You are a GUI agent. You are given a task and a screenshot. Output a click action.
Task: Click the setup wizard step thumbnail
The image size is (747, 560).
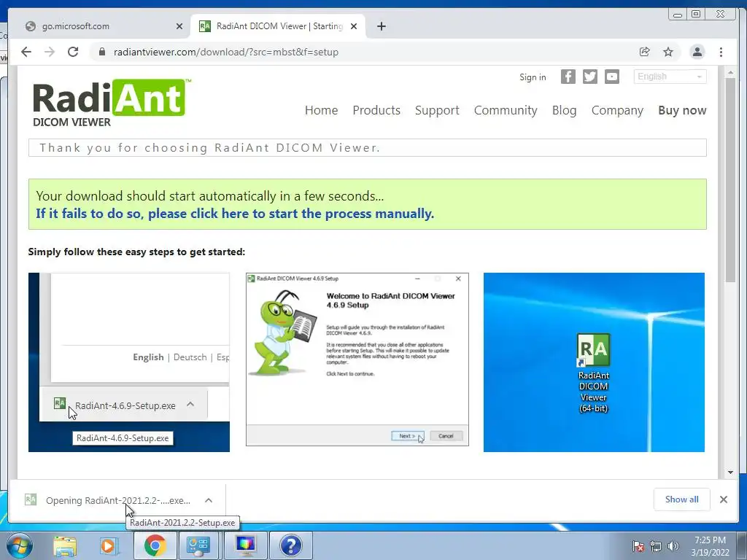357,359
